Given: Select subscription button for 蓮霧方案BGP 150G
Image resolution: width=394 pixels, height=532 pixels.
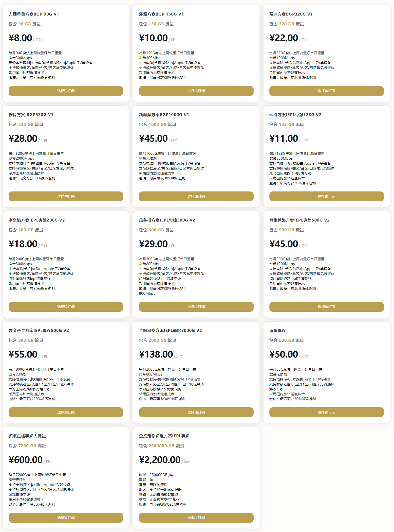Looking at the screenshot, I should point(196,91).
